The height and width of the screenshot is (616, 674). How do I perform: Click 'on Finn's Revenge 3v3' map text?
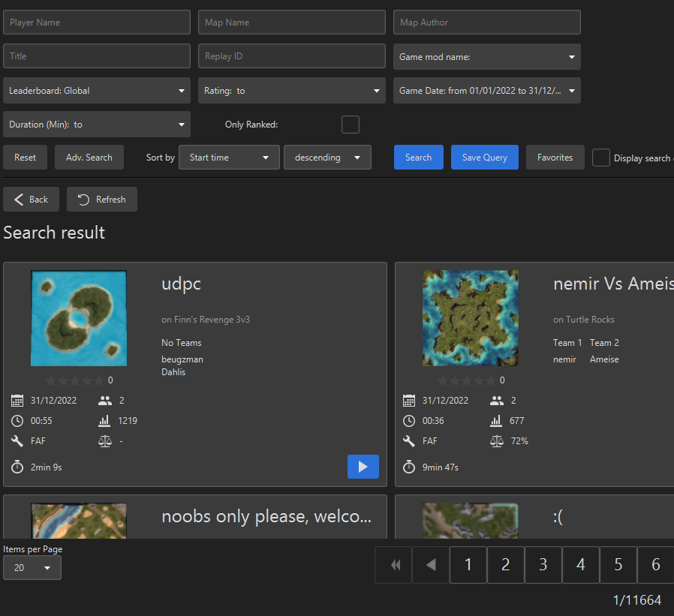pos(206,320)
